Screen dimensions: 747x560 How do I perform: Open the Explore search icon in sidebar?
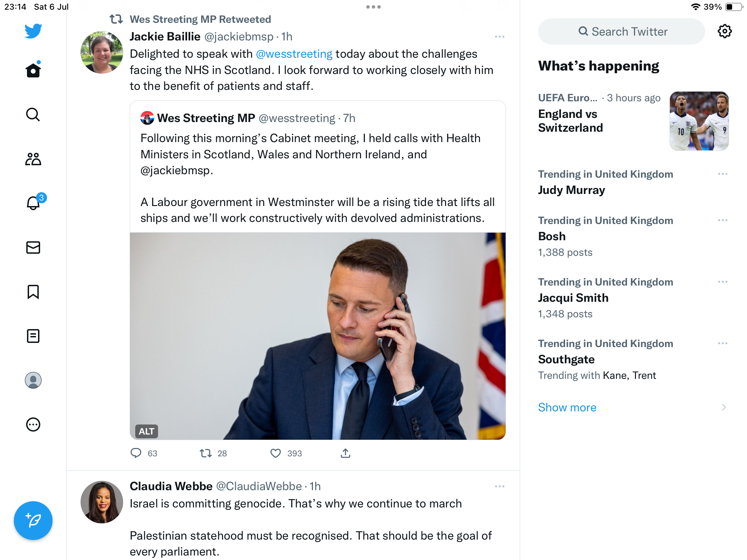pos(33,115)
